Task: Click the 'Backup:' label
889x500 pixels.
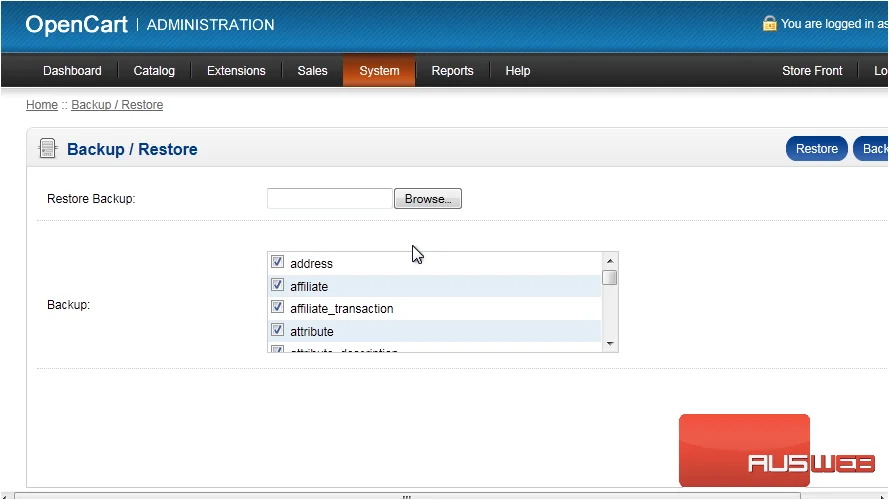Action: (69, 304)
